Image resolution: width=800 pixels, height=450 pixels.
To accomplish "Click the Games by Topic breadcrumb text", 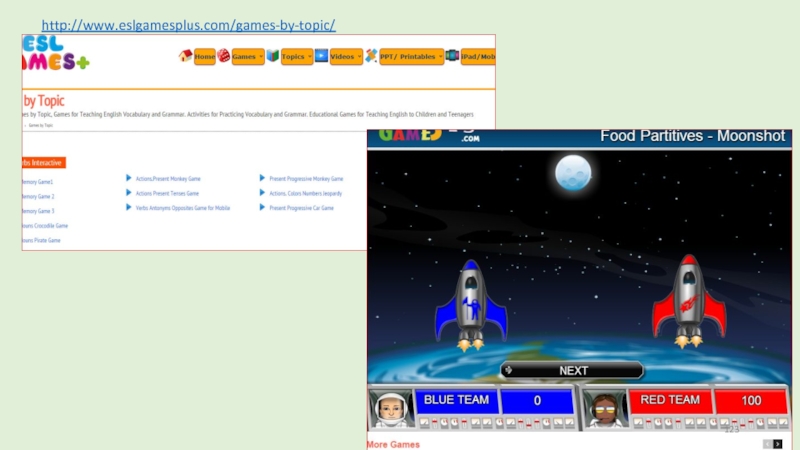I will (x=41, y=125).
